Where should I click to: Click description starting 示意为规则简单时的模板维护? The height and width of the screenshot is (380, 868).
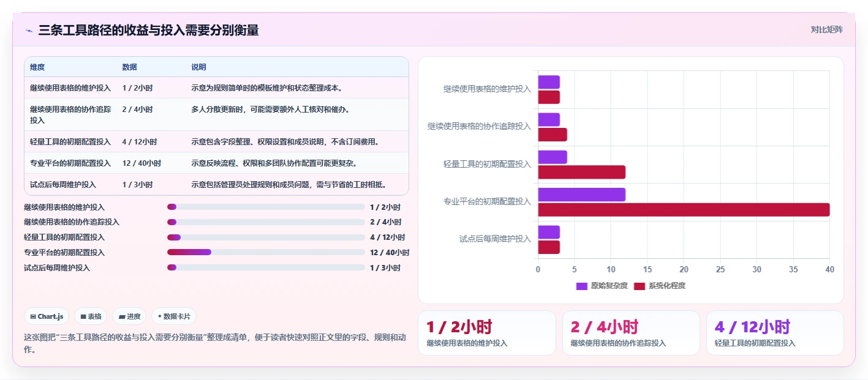coord(267,88)
